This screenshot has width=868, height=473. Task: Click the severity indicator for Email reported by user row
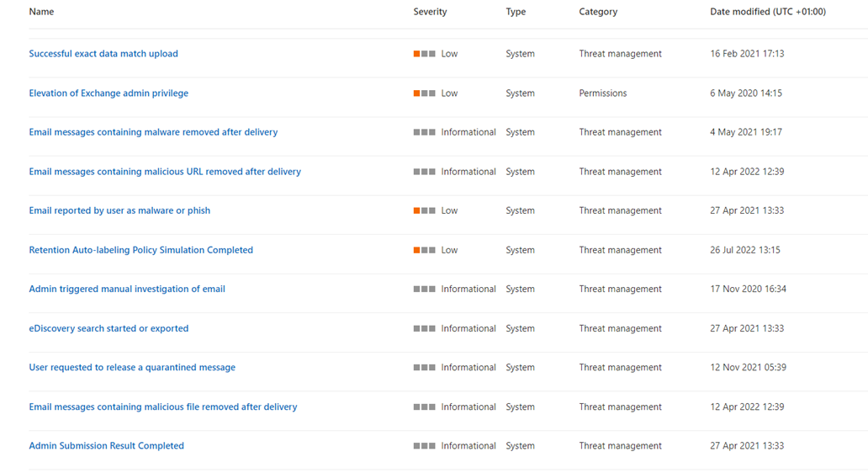424,210
